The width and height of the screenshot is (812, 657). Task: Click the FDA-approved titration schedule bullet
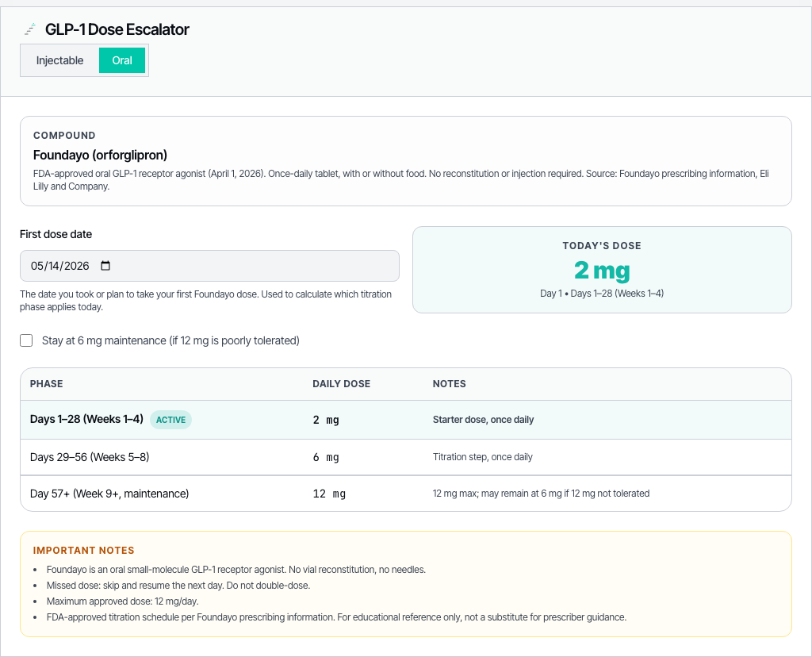(x=336, y=617)
